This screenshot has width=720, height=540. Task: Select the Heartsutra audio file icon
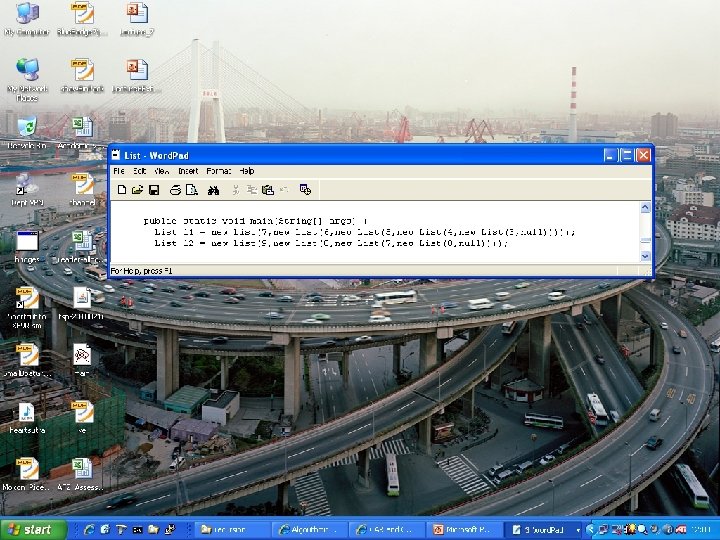click(x=27, y=417)
